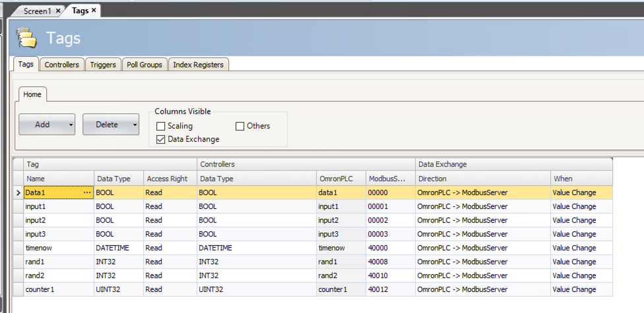Click the ellipsis button in Data1 cell

[x=87, y=192]
